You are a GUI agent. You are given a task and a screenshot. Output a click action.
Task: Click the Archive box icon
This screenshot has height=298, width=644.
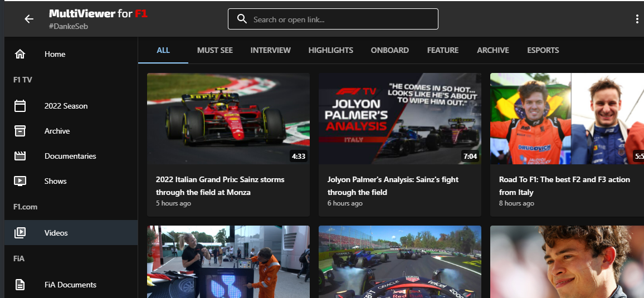pos(19,131)
